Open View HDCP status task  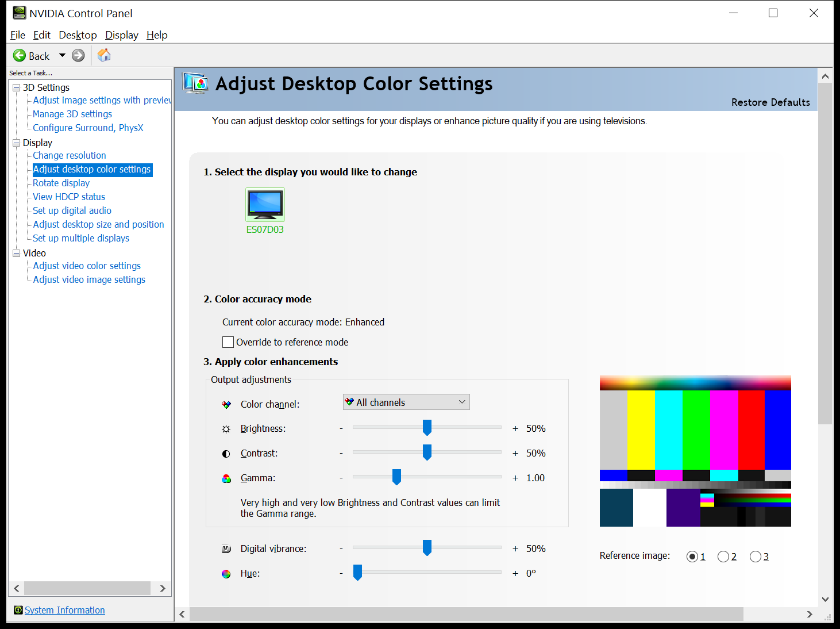(x=69, y=197)
